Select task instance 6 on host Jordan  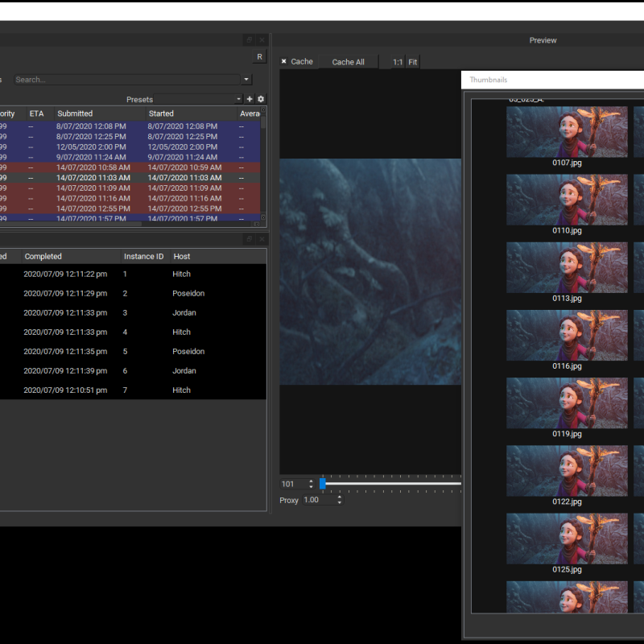(x=133, y=370)
